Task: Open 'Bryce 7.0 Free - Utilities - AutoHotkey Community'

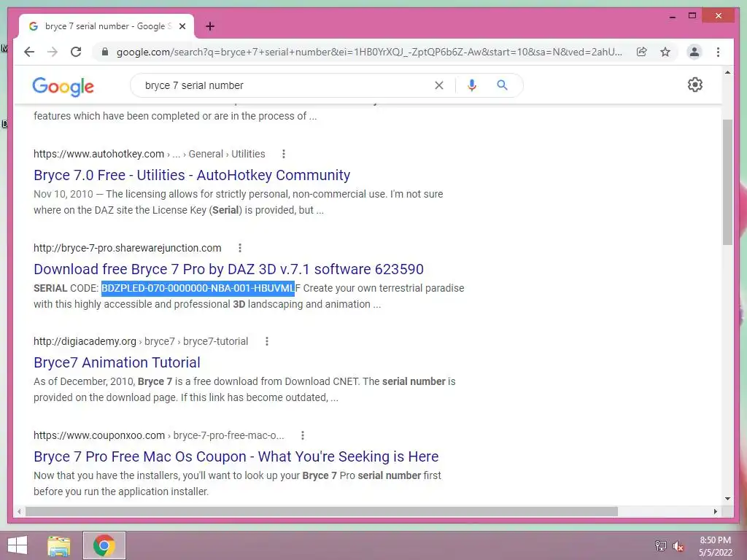Action: [192, 175]
